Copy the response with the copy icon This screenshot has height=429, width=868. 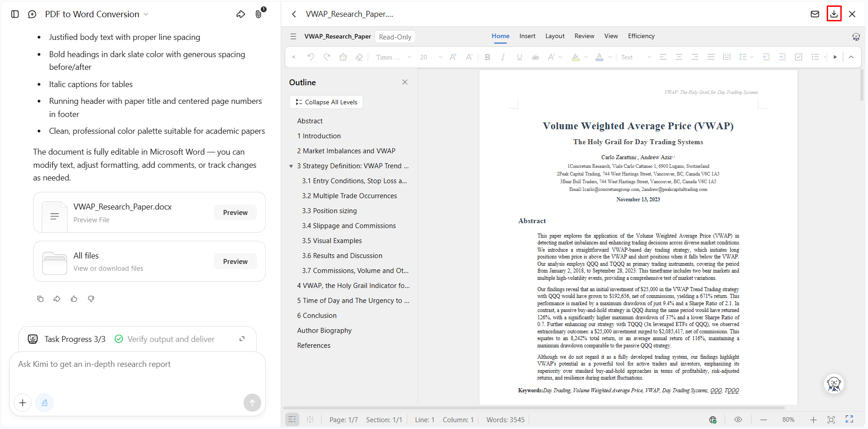pyautogui.click(x=40, y=299)
